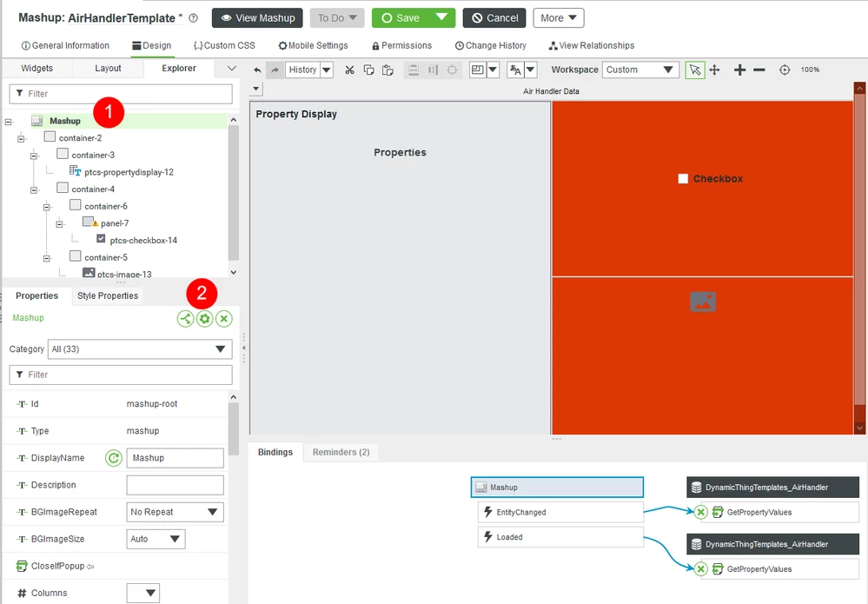Click the localization language icon
This screenshot has width=868, height=604.
point(515,70)
